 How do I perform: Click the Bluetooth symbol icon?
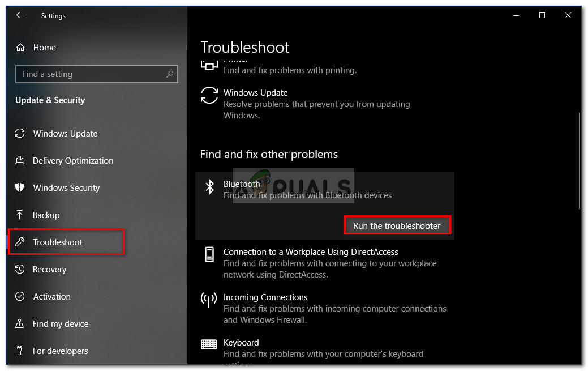pyautogui.click(x=209, y=186)
